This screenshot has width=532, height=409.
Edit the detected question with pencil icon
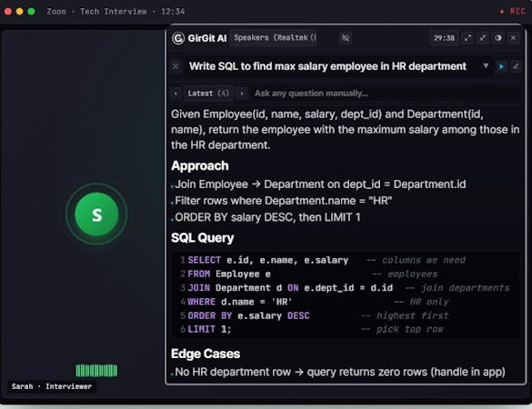coord(516,66)
